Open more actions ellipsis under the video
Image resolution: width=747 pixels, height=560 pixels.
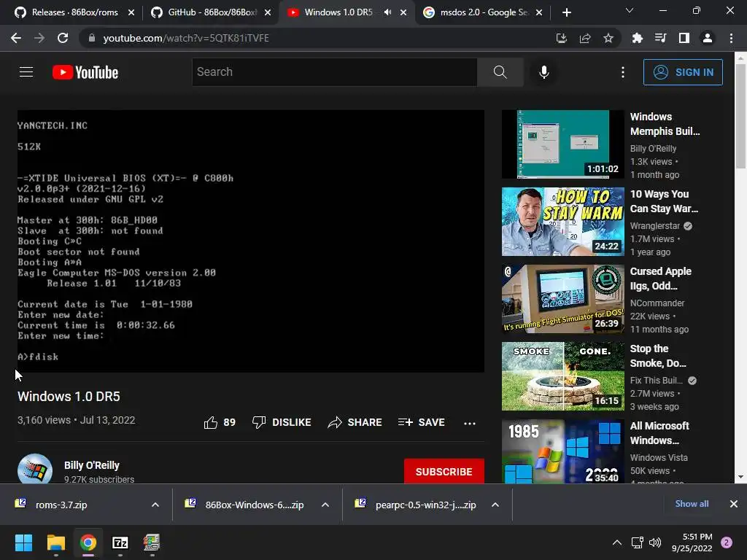[x=470, y=423]
